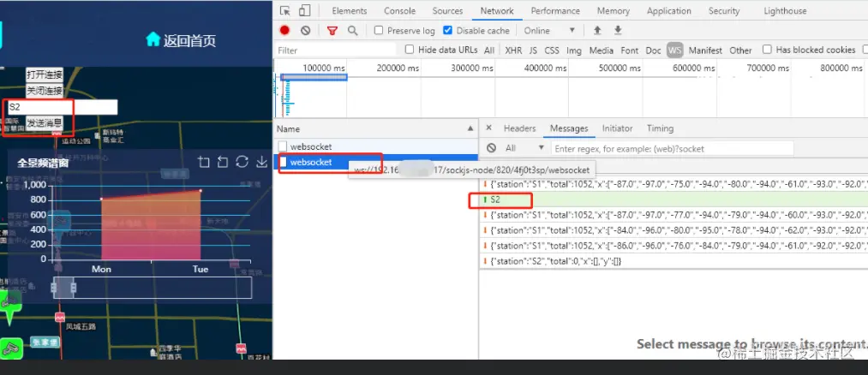The height and width of the screenshot is (375, 868).
Task: Filter requests by XHR
Action: click(x=513, y=51)
